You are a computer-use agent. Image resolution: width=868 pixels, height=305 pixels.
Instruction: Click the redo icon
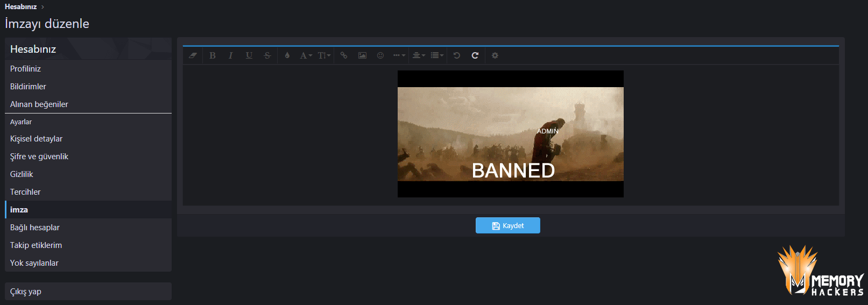(x=475, y=55)
